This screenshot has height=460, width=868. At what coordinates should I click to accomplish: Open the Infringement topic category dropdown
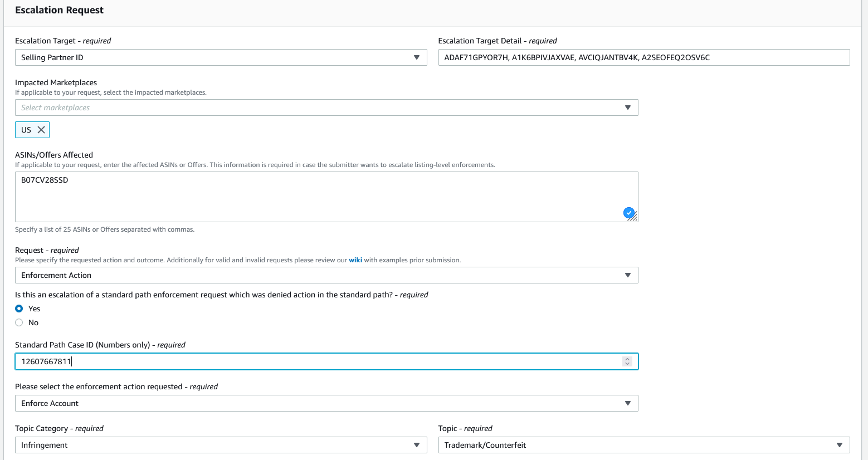(x=221, y=445)
